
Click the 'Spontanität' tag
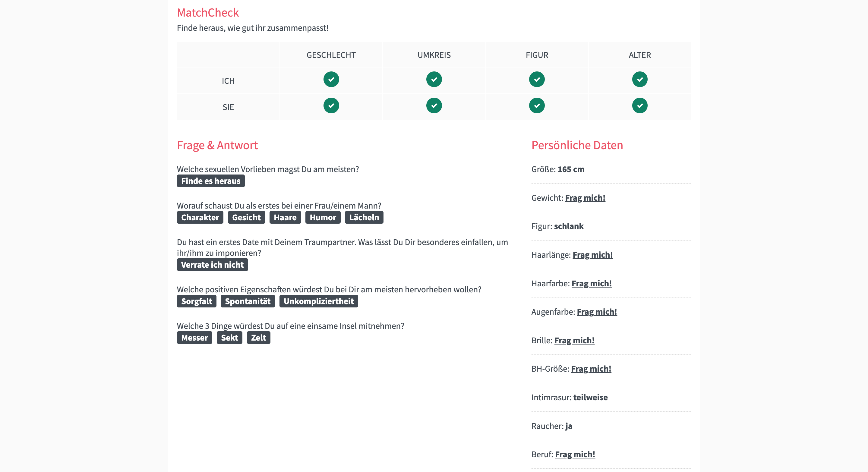click(248, 301)
